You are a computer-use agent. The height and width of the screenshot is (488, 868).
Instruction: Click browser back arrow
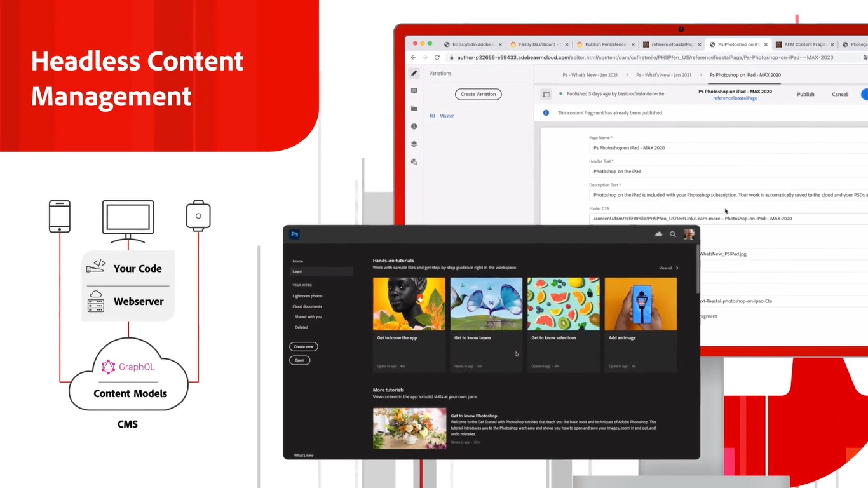click(x=414, y=57)
